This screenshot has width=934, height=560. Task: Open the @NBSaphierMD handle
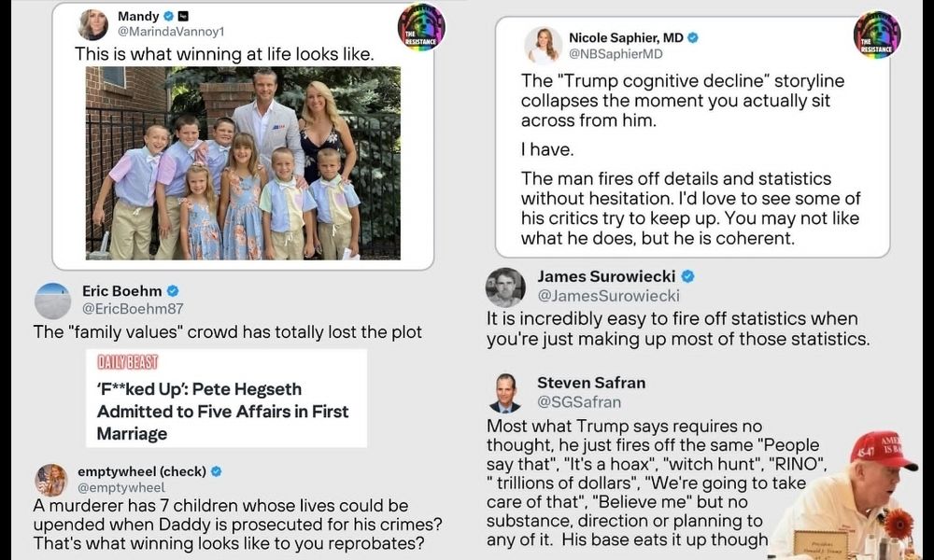click(x=616, y=54)
